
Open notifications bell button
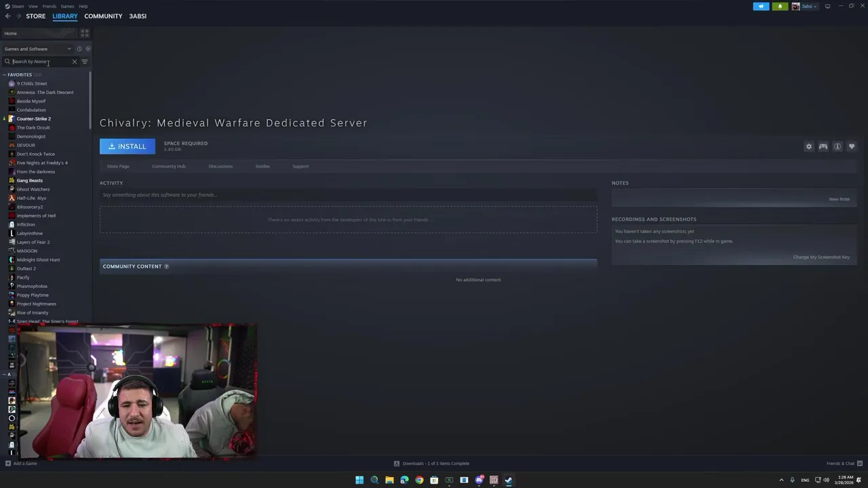(780, 6)
